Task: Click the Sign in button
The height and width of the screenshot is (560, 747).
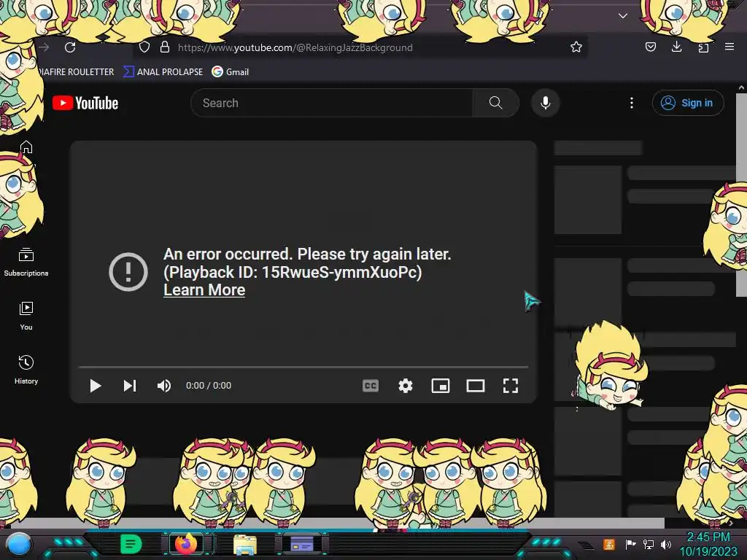Action: pyautogui.click(x=688, y=103)
